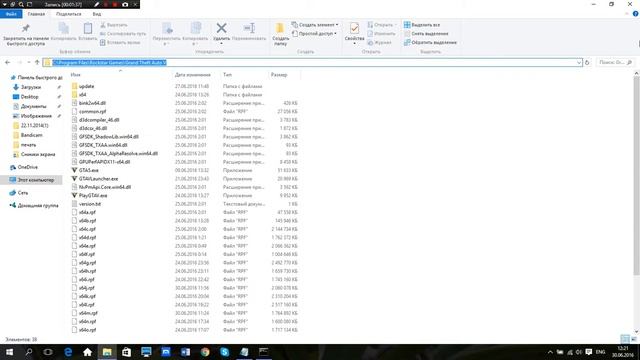Screen dimensions: 640x360
Task: Switch to the Home (Главная) ribbon tab
Action: tap(36, 14)
